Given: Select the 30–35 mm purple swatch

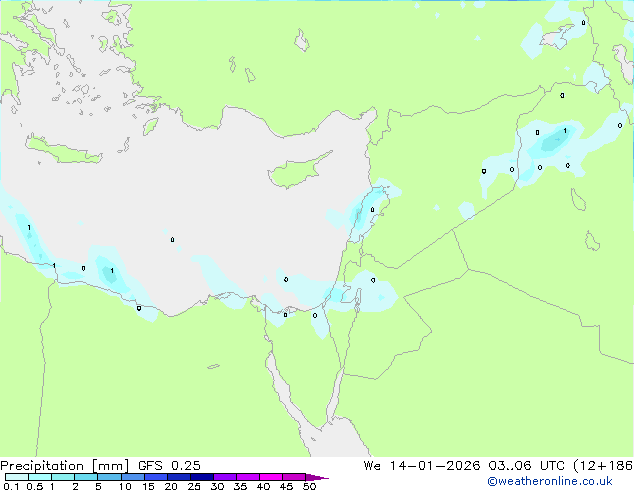Looking at the screenshot, I should [x=225, y=477].
